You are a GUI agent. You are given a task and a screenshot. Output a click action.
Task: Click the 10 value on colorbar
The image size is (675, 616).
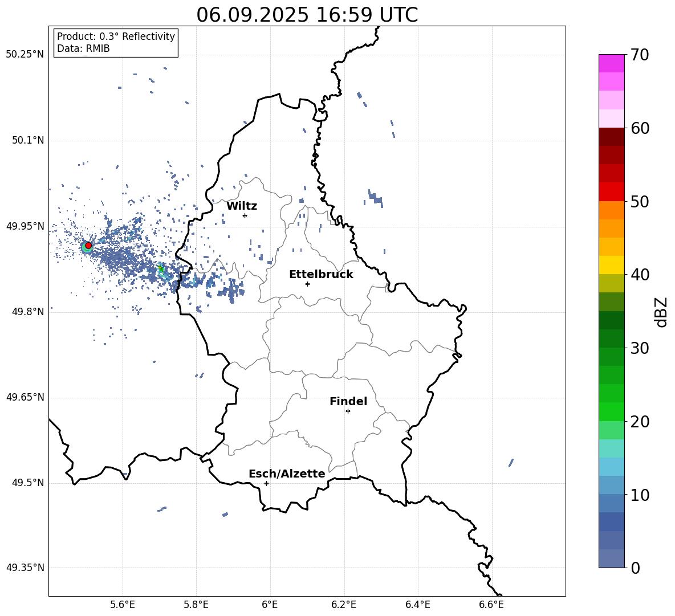pos(640,495)
